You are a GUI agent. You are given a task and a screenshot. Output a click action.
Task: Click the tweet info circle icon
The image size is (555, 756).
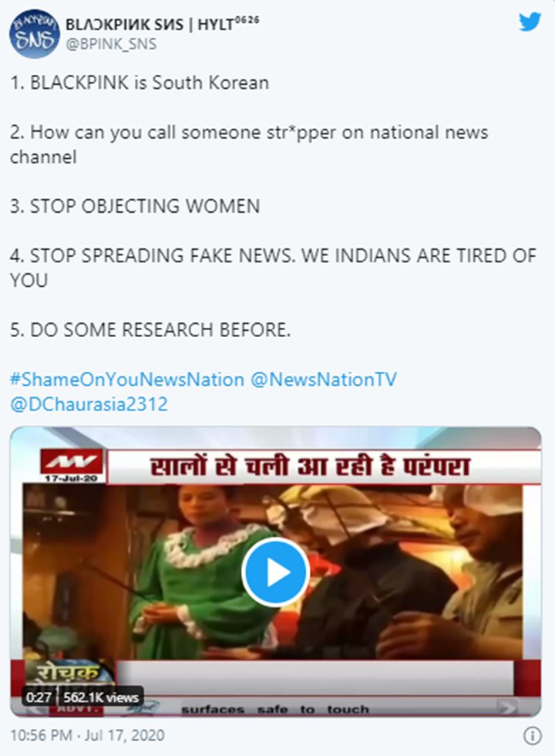point(533,736)
